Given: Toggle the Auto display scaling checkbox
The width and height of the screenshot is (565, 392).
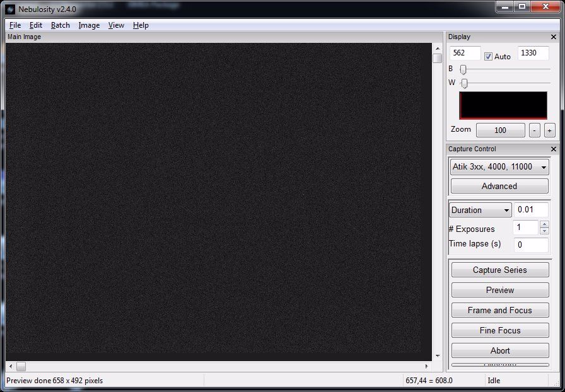Looking at the screenshot, I should [x=488, y=56].
